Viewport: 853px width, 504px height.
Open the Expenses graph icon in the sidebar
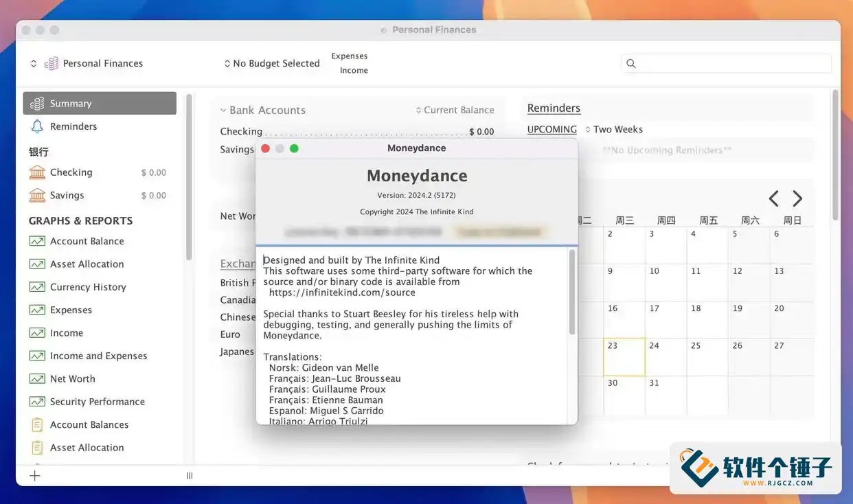(37, 310)
